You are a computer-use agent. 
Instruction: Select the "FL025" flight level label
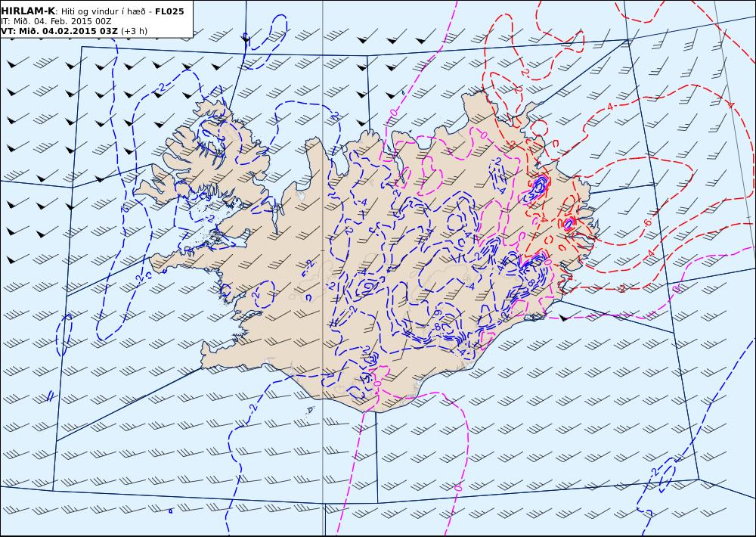click(169, 11)
